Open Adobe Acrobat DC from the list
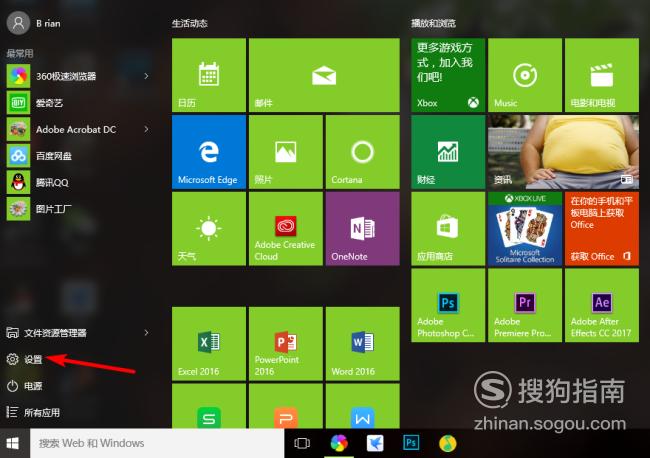650x458 pixels. pyautogui.click(x=62, y=129)
